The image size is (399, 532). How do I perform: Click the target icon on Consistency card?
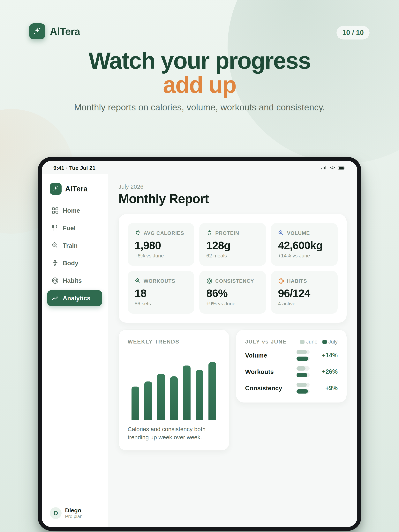point(209,281)
